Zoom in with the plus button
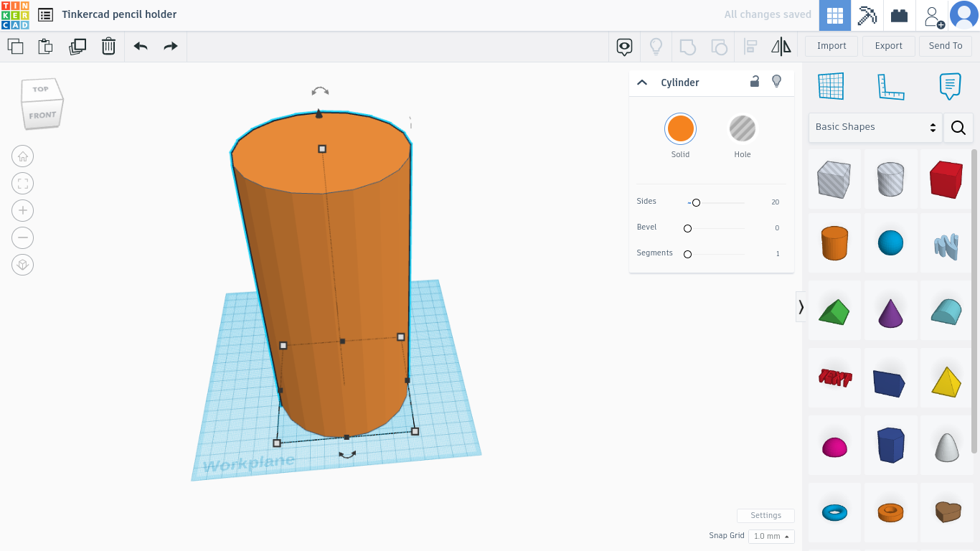This screenshot has height=551, width=980. (23, 210)
